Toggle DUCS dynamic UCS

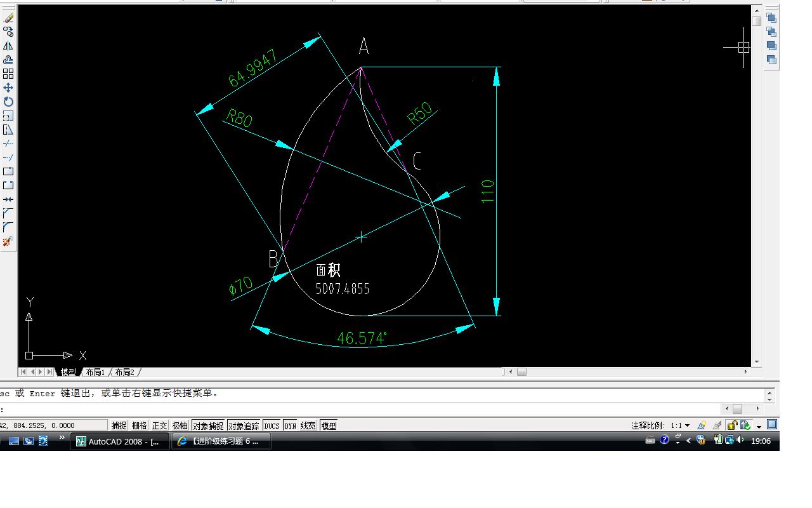coord(272,425)
